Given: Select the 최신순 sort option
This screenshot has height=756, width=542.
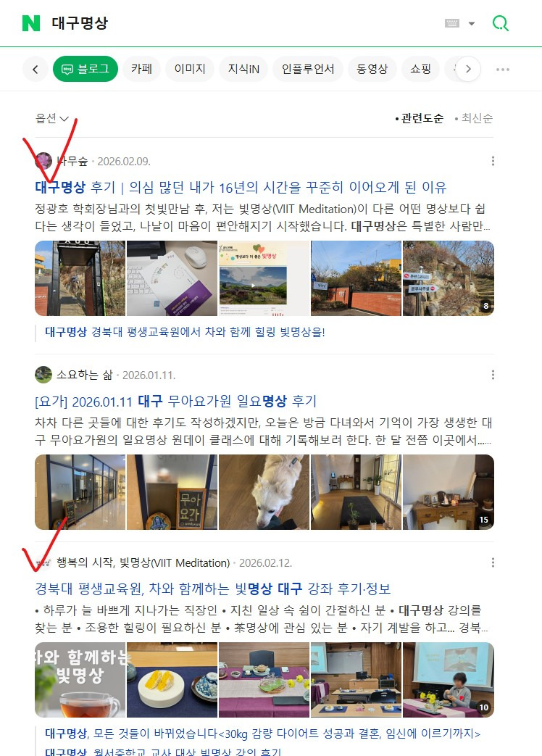Looking at the screenshot, I should tap(474, 118).
